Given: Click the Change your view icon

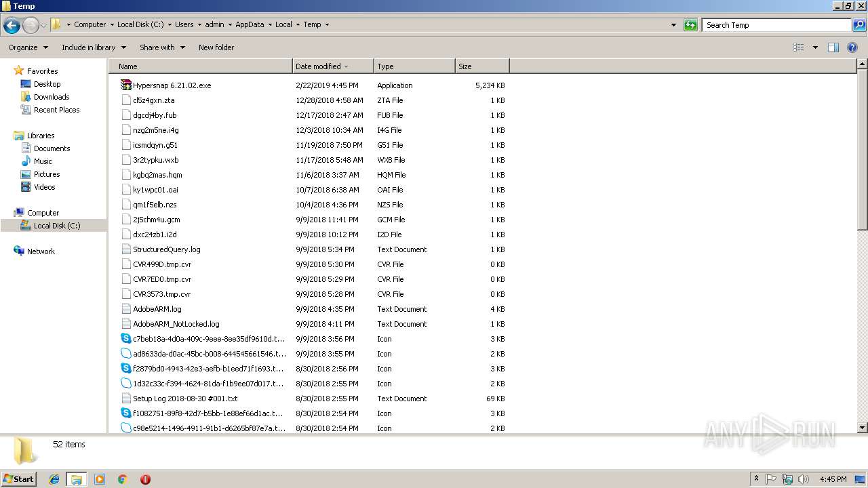Looking at the screenshot, I should click(x=799, y=47).
